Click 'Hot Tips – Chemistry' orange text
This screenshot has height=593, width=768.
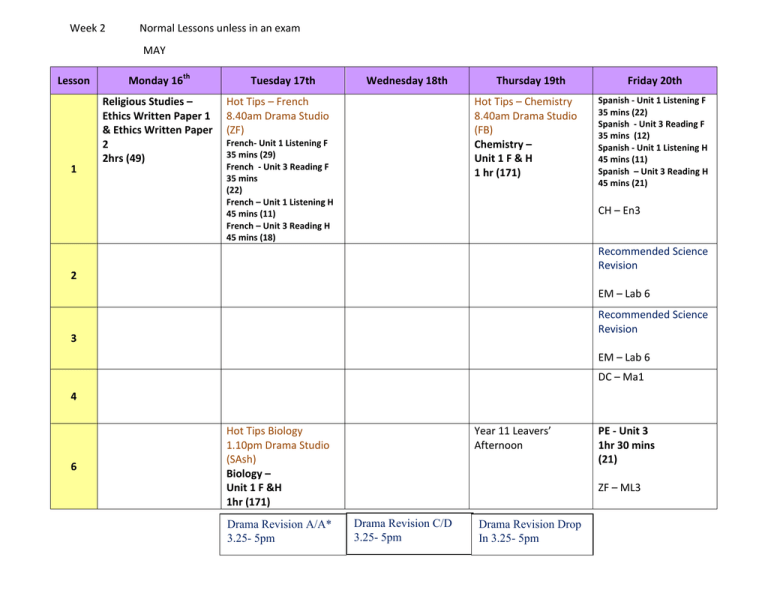(x=523, y=102)
